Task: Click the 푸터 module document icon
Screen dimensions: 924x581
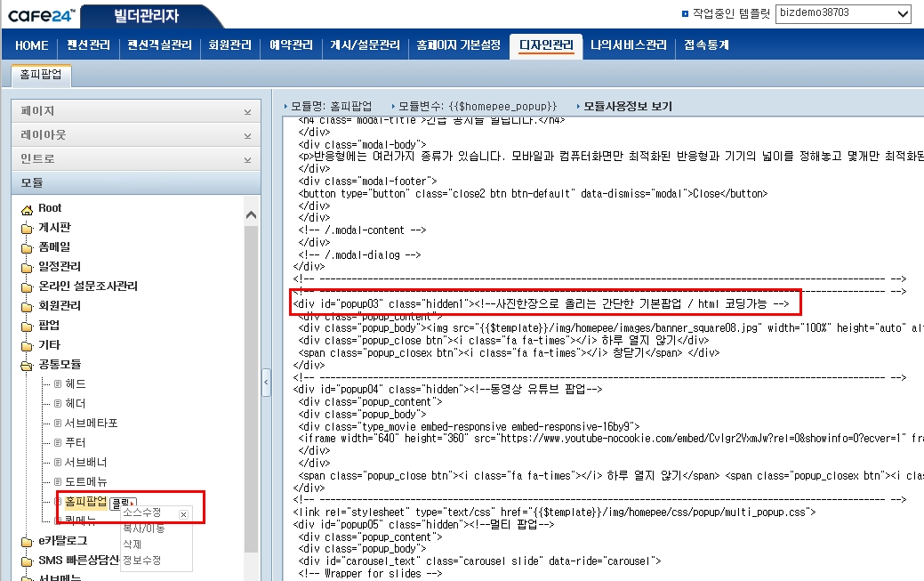Action: (59, 443)
